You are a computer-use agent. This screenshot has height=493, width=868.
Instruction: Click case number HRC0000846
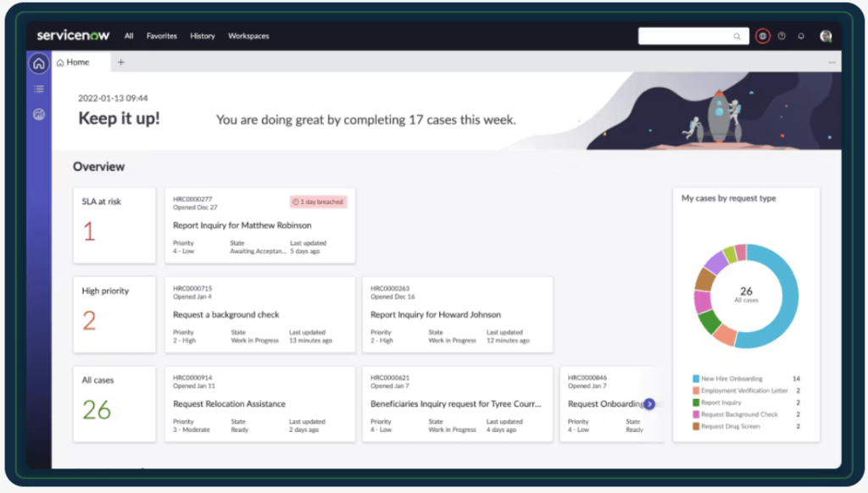point(587,378)
